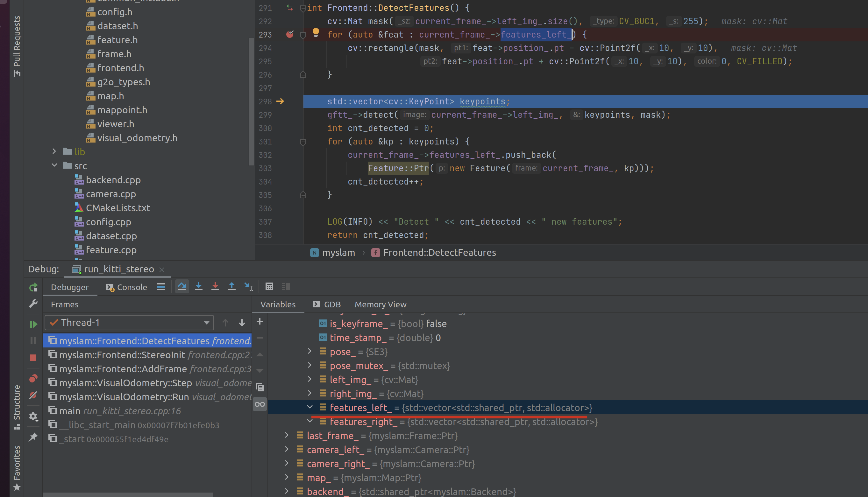The image size is (868, 497).
Task: Fold code block at line 301
Action: 303,141
